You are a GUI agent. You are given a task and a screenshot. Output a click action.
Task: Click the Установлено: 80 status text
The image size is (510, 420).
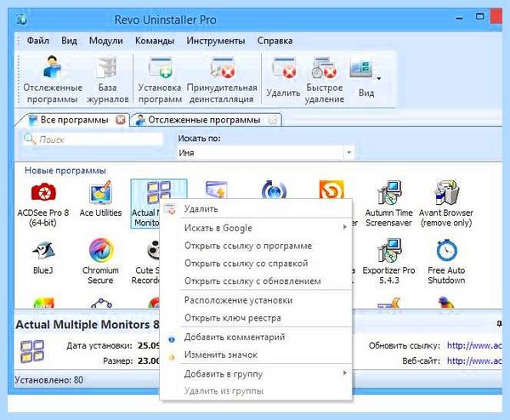(x=48, y=380)
